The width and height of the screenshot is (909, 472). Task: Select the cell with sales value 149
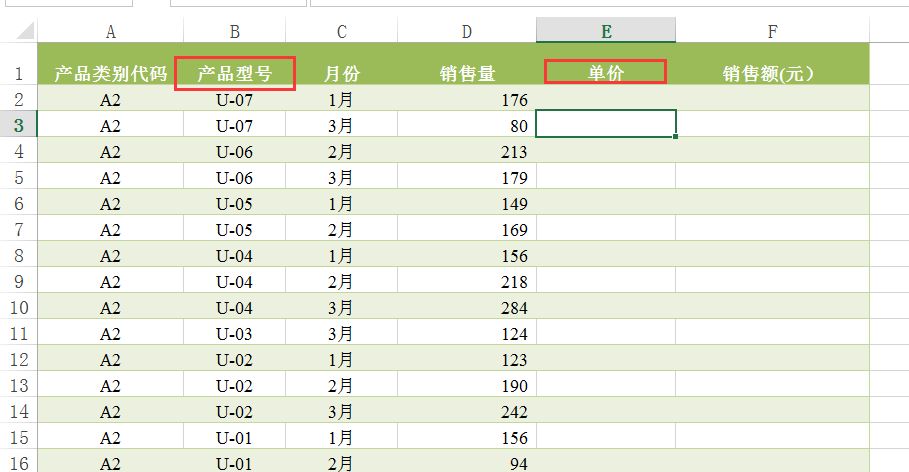pyautogui.click(x=467, y=204)
